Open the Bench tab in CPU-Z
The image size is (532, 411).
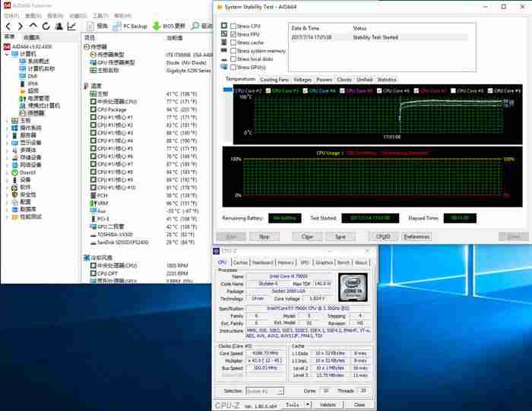(343, 262)
